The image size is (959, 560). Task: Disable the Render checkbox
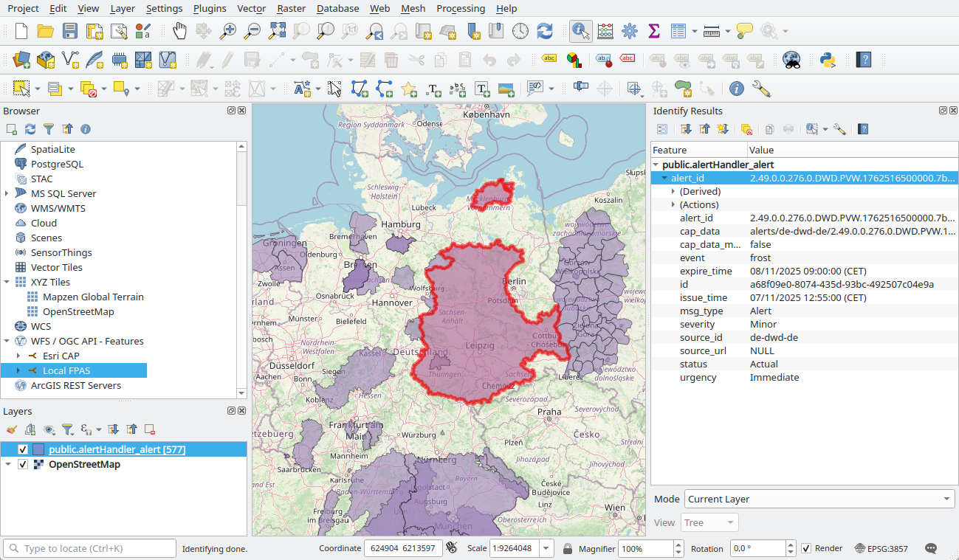(x=807, y=548)
